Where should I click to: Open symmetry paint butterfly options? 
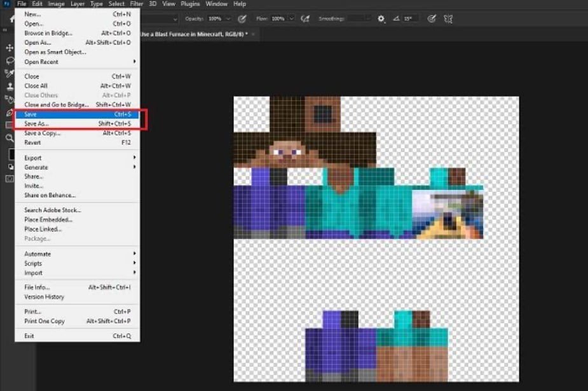[448, 18]
